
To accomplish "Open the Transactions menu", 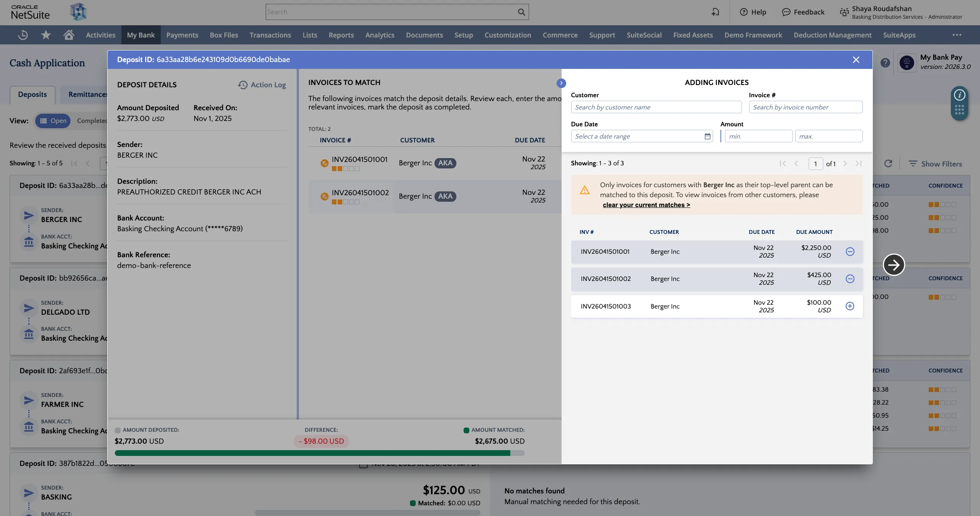I will pyautogui.click(x=270, y=35).
